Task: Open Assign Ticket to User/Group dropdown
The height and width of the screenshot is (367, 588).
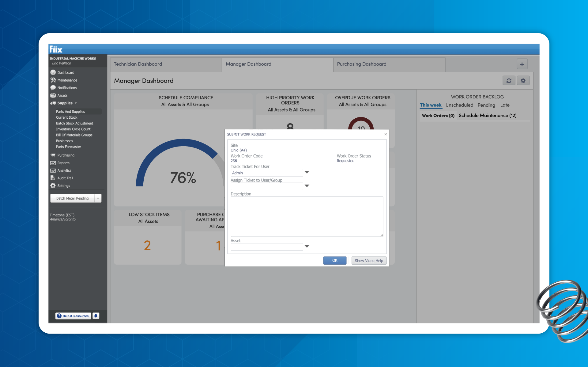Action: [x=307, y=186]
